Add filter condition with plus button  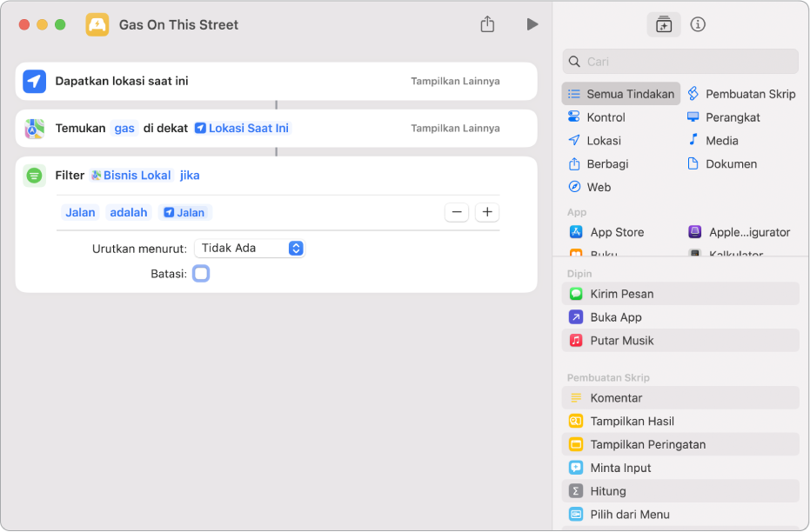[x=487, y=212]
